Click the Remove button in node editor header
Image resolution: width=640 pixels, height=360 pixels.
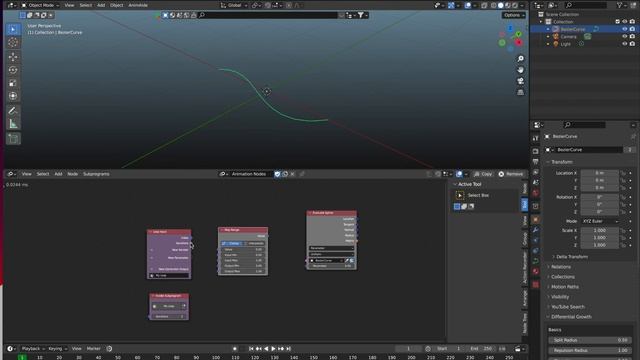[x=510, y=174]
